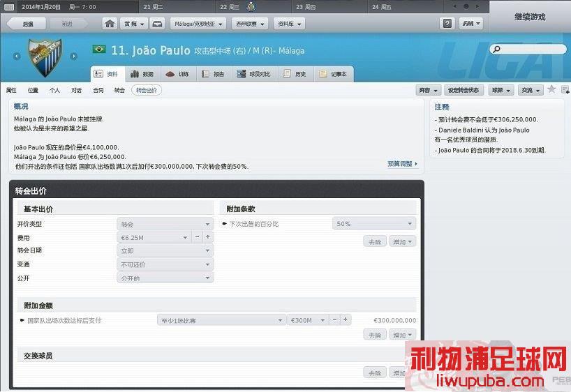This screenshot has width=571, height=392.
Task: Open the 属性 sub-tab
Action: tap(11, 90)
